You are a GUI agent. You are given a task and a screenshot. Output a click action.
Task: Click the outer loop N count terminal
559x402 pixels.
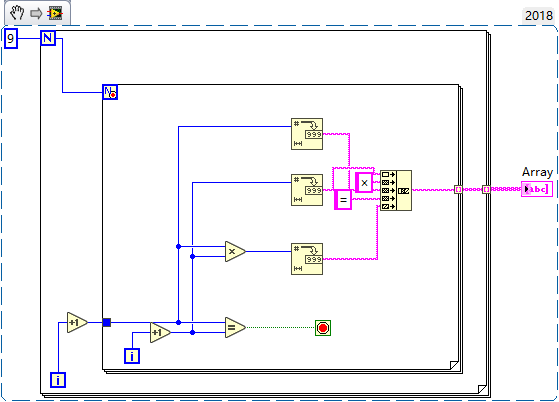point(48,38)
